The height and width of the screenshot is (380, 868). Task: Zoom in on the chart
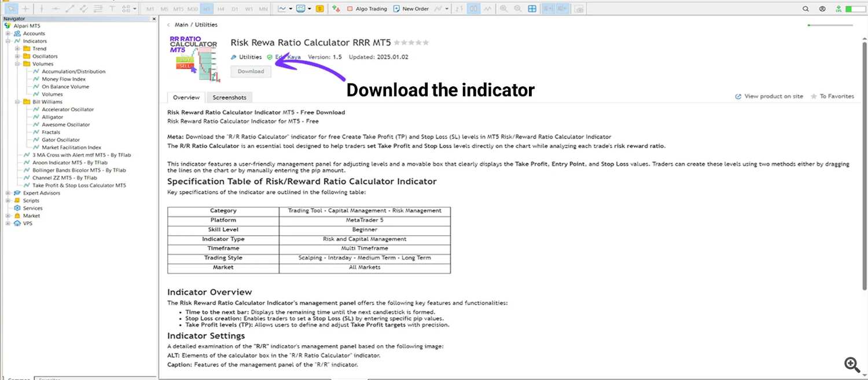[x=503, y=9]
